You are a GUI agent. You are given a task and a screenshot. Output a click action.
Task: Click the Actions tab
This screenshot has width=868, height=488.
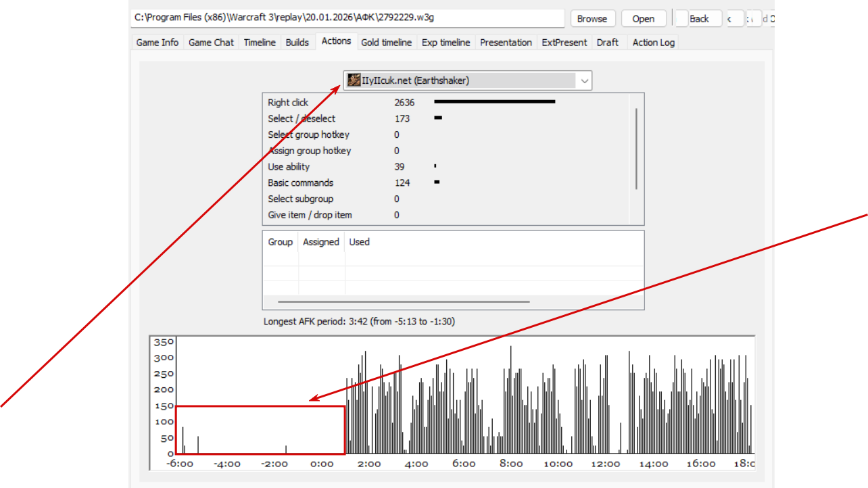tap(336, 41)
